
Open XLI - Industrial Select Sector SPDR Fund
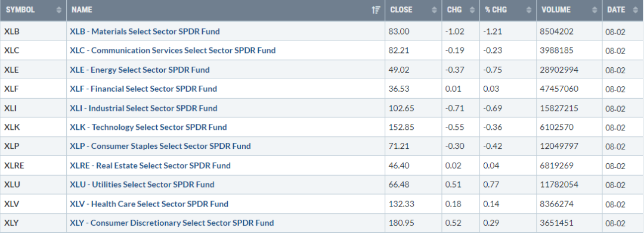pyautogui.click(x=143, y=108)
